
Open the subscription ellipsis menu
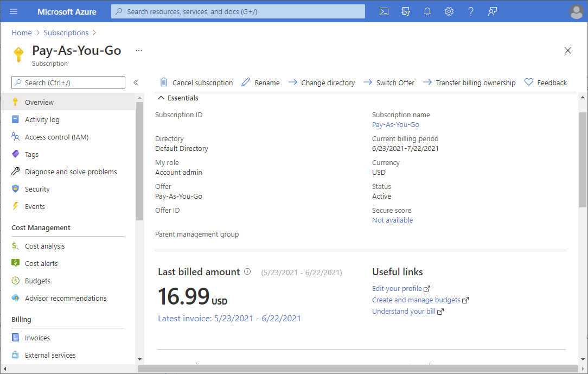coord(138,50)
